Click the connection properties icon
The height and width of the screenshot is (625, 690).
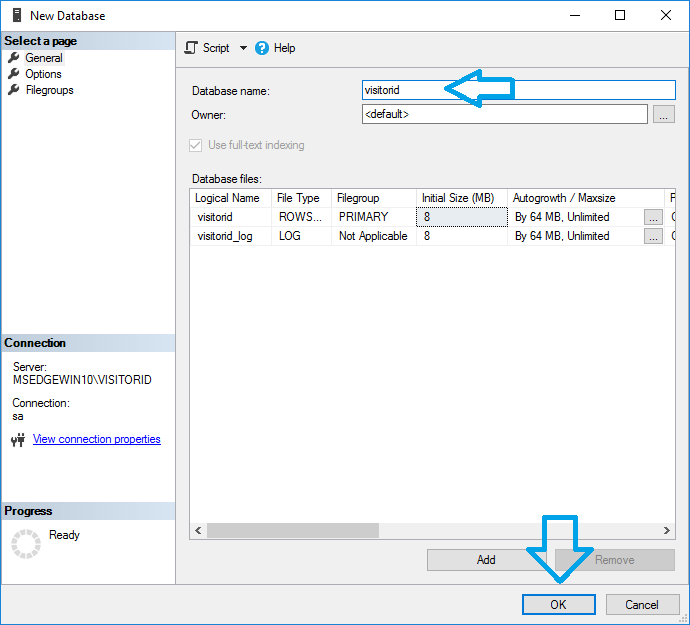(17, 440)
